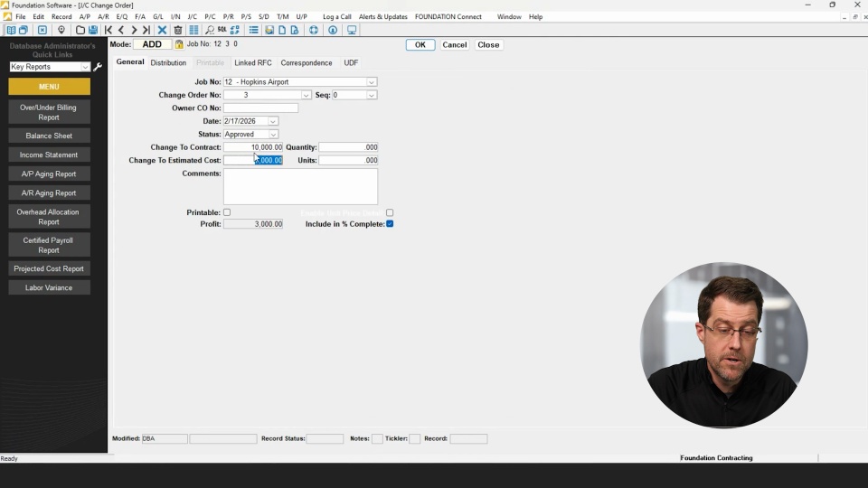The height and width of the screenshot is (488, 868).
Task: Enable the Printable checkbox
Action: click(227, 212)
